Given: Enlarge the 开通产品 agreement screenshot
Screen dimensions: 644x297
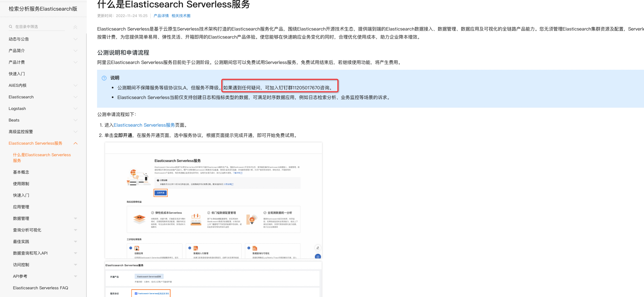Looking at the screenshot, I should (213, 279).
